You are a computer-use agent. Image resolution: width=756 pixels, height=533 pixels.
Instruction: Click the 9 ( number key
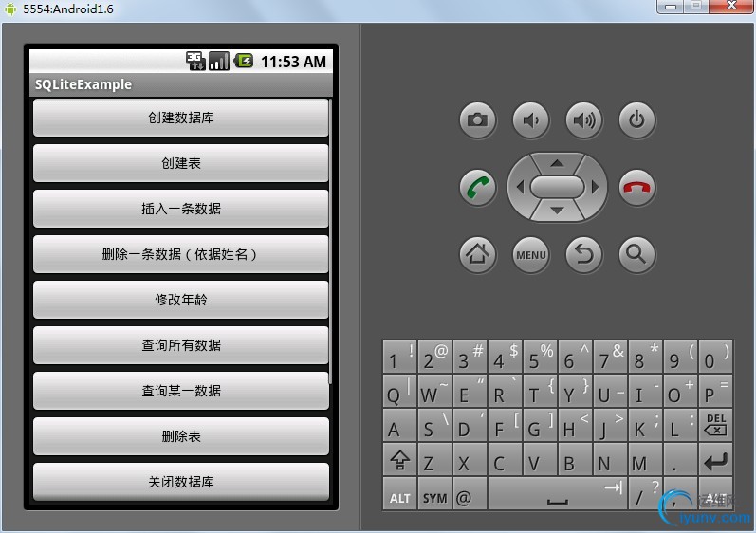click(680, 357)
